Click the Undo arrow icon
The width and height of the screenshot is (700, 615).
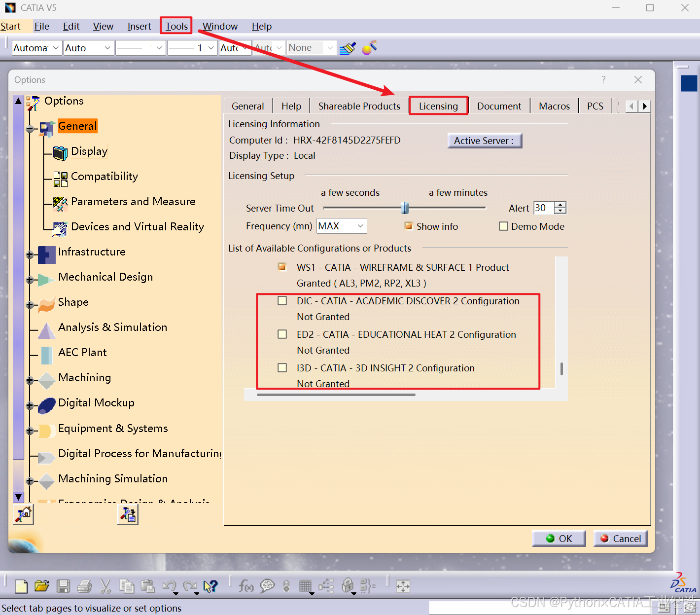tap(169, 586)
